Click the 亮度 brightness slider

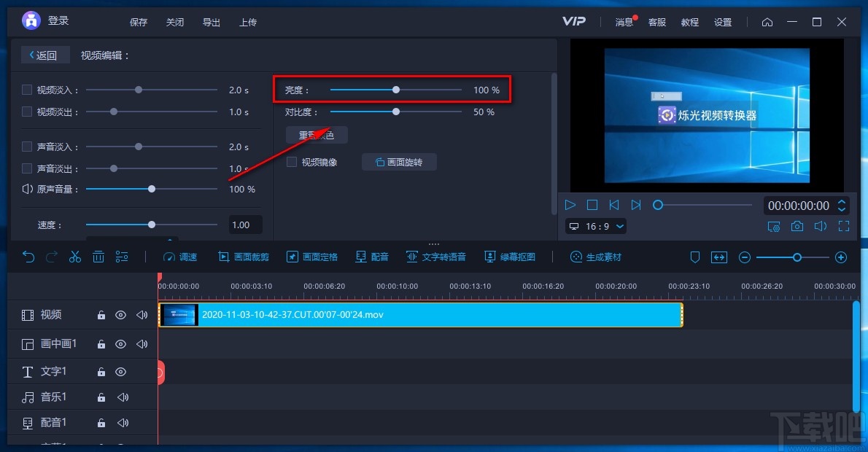click(396, 90)
